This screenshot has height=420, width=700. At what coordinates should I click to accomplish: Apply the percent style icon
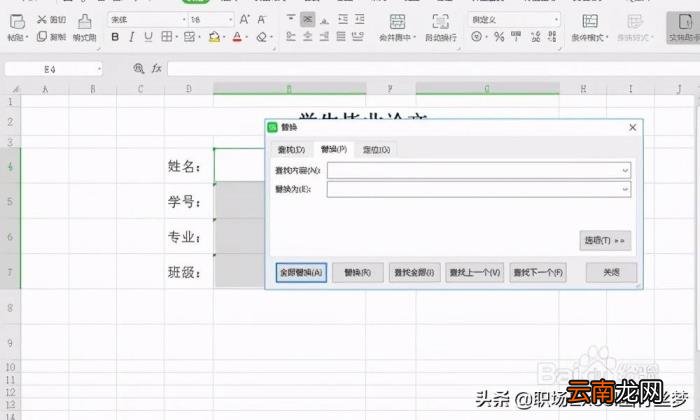[499, 37]
